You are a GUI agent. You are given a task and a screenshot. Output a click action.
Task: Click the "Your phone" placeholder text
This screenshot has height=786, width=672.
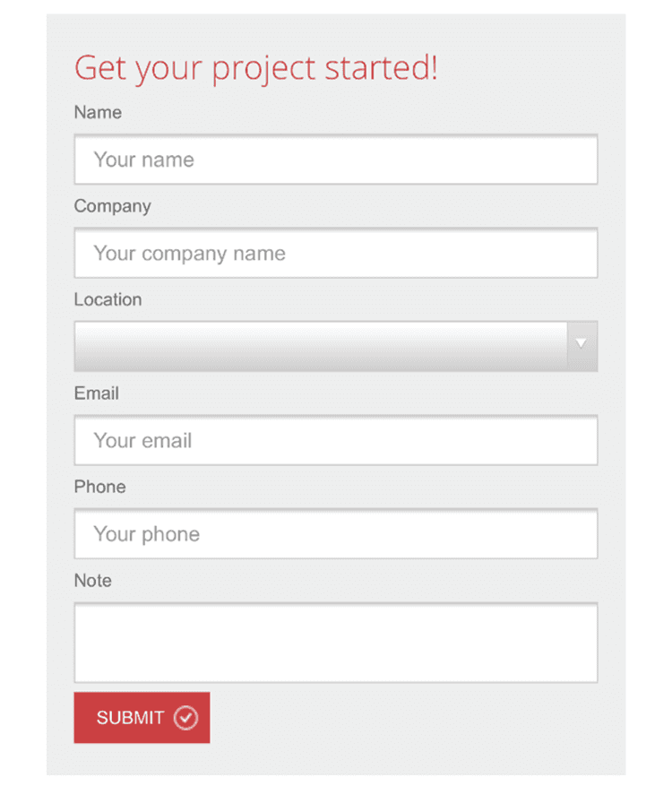147,534
